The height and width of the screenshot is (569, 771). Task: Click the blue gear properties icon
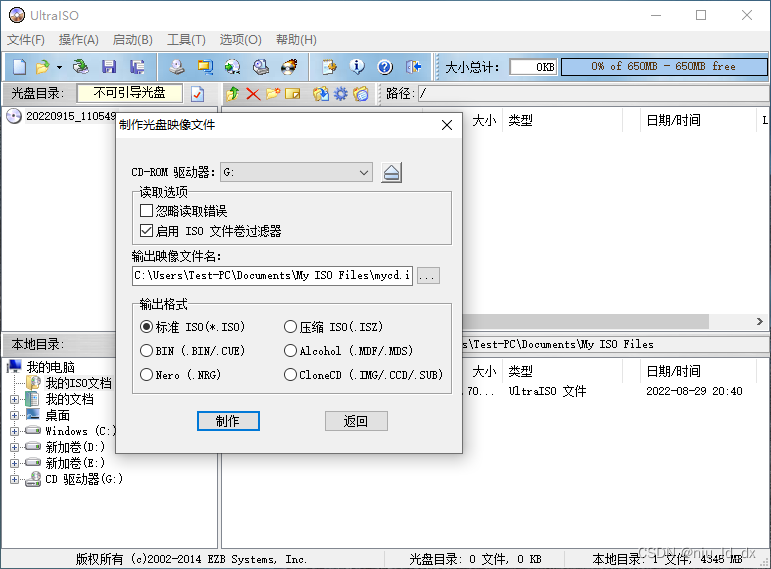click(x=341, y=93)
